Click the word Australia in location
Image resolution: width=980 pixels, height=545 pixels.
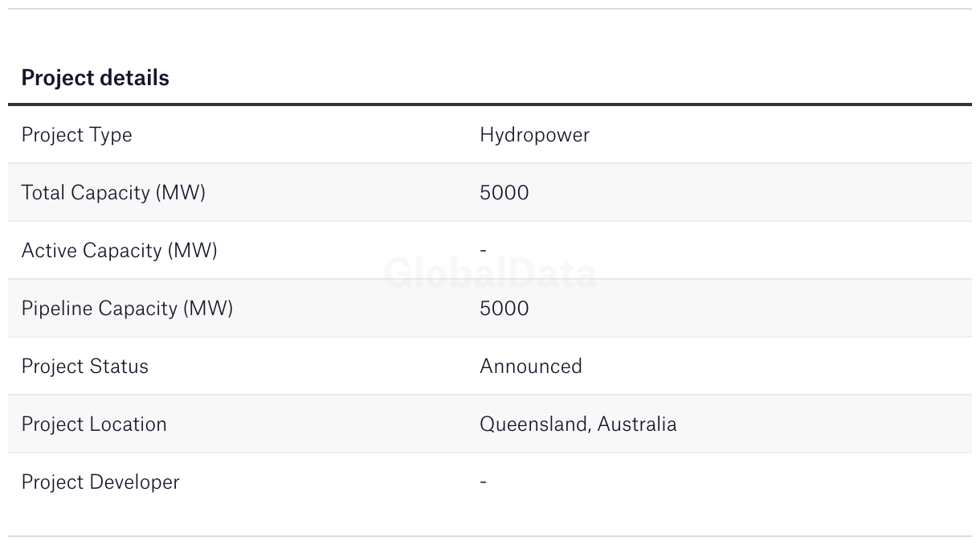tap(637, 424)
